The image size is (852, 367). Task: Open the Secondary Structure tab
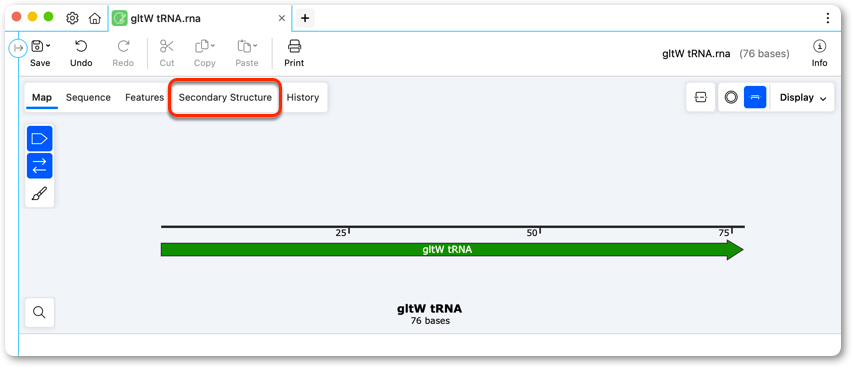pos(225,98)
